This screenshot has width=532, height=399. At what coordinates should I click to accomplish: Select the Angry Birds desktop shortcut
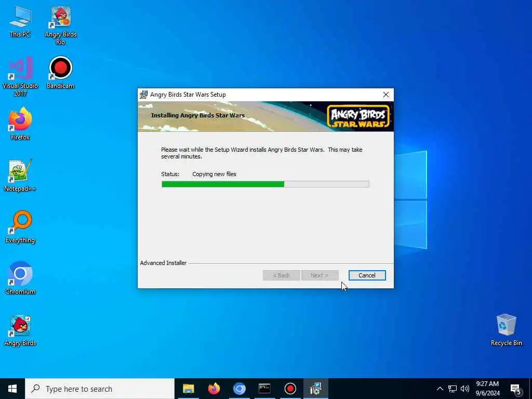click(20, 331)
